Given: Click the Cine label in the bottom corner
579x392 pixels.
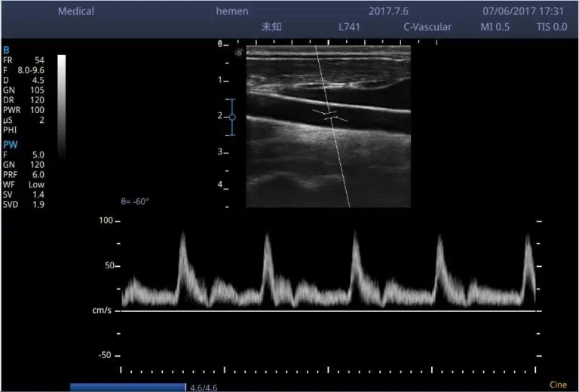Looking at the screenshot, I should pos(558,384).
